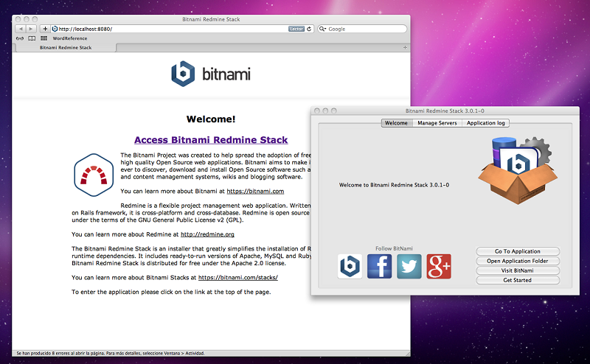Screen dimensions: 590x364
Task: Add bookmark with plus button
Action: (x=45, y=29)
